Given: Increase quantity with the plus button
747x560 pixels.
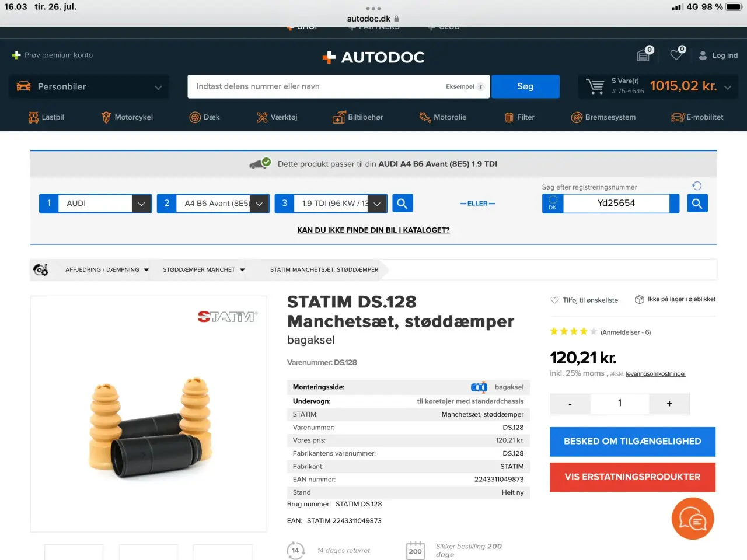Looking at the screenshot, I should pyautogui.click(x=669, y=404).
